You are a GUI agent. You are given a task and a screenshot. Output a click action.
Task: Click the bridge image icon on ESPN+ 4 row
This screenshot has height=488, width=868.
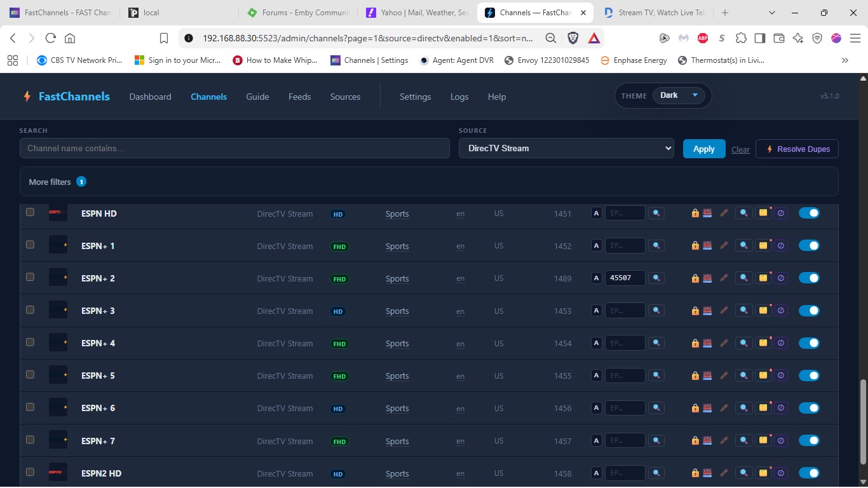pos(707,343)
